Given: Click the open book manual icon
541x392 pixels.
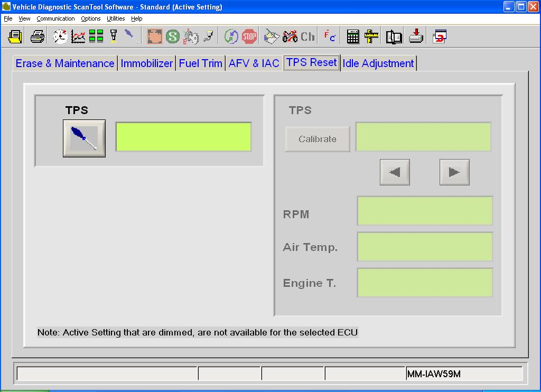Looking at the screenshot, I should (x=394, y=36).
